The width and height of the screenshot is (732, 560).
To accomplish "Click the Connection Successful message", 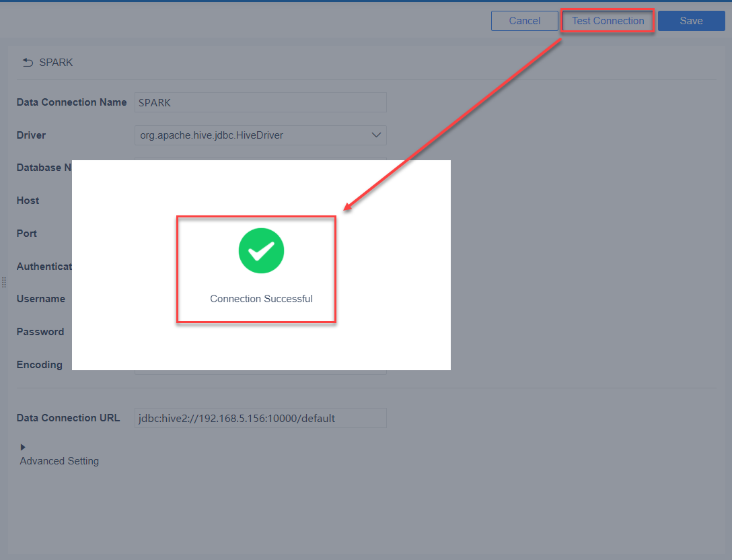I will coord(261,298).
